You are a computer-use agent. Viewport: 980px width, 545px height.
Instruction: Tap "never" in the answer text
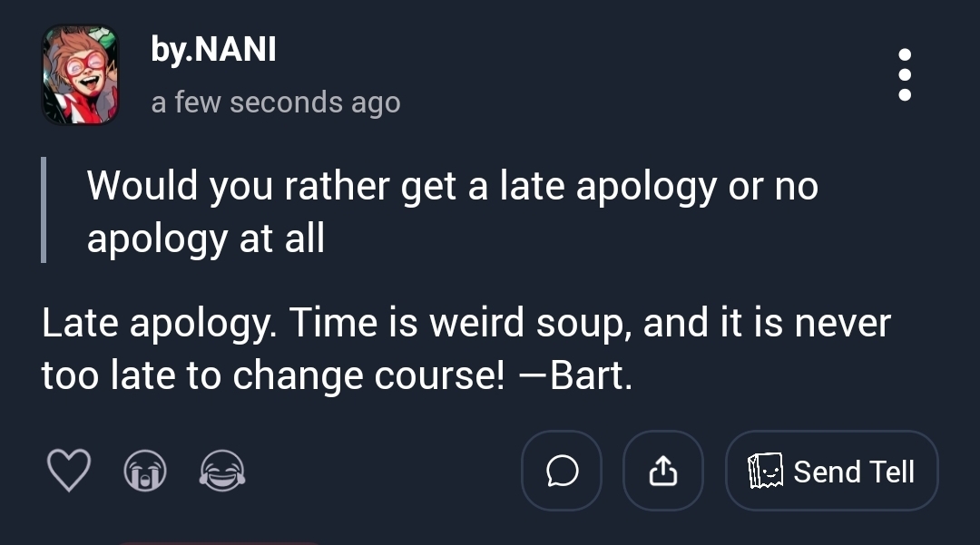tap(842, 325)
